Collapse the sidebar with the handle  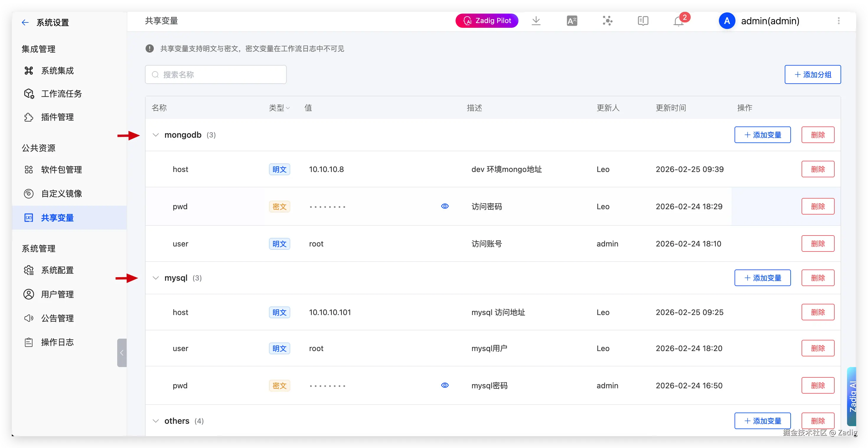122,353
